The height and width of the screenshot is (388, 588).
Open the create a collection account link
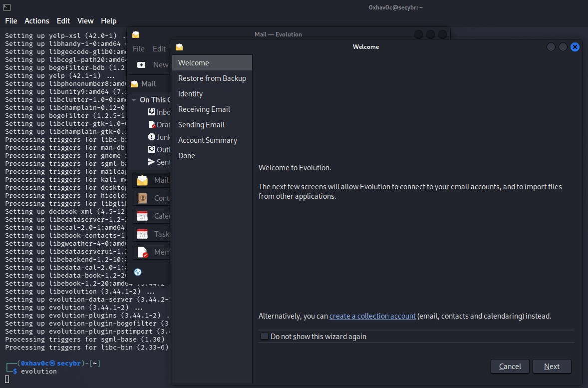[372, 316]
